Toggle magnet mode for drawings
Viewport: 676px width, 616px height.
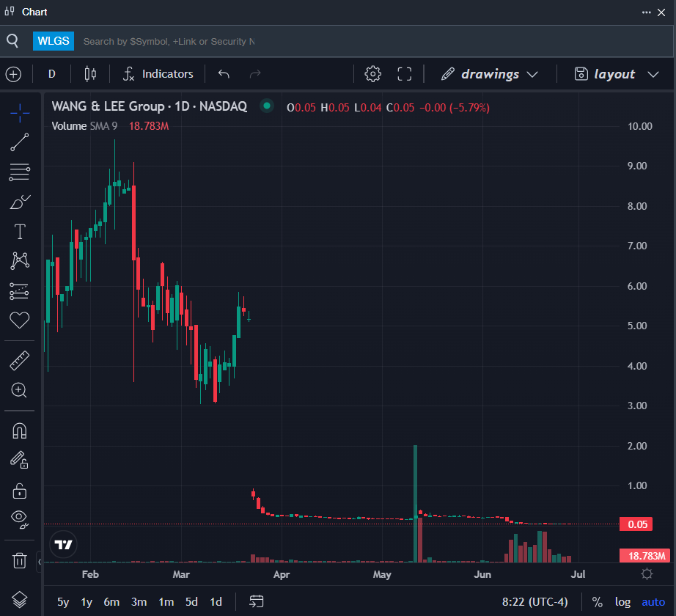pos(19,430)
